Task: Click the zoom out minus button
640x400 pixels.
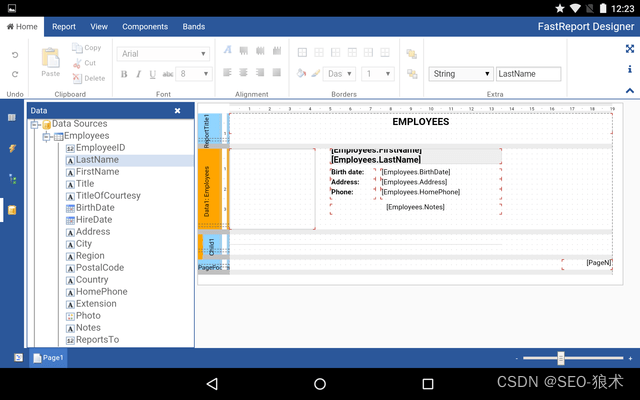Action: click(517, 358)
